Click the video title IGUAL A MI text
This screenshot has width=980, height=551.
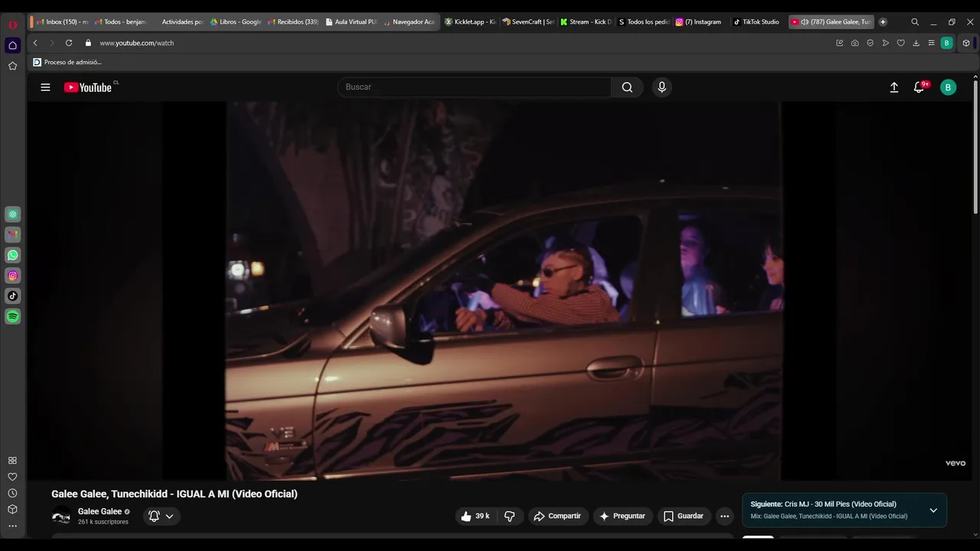click(x=175, y=494)
